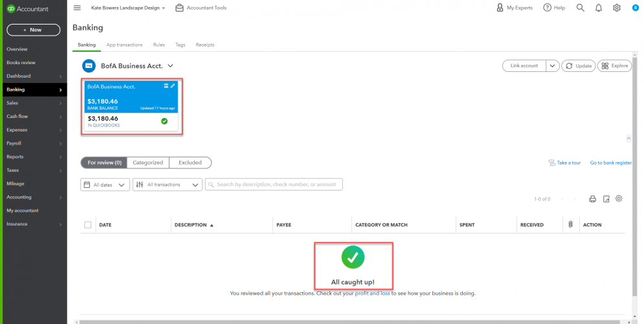Switch to the Banking tab
The height and width of the screenshot is (324, 644).
point(87,45)
